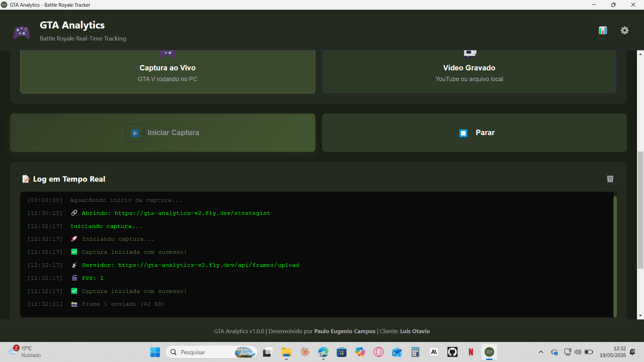644x362 pixels.
Task: Click the main page scrollbar thumb
Action: [x=640, y=210]
